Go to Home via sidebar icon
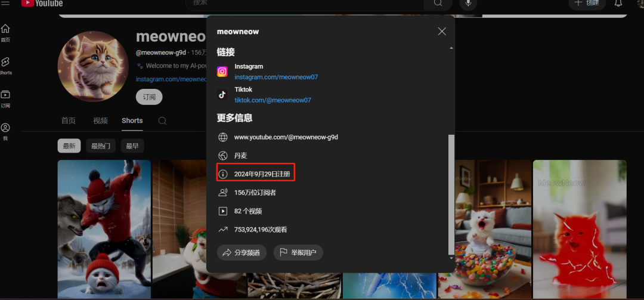 (5, 30)
